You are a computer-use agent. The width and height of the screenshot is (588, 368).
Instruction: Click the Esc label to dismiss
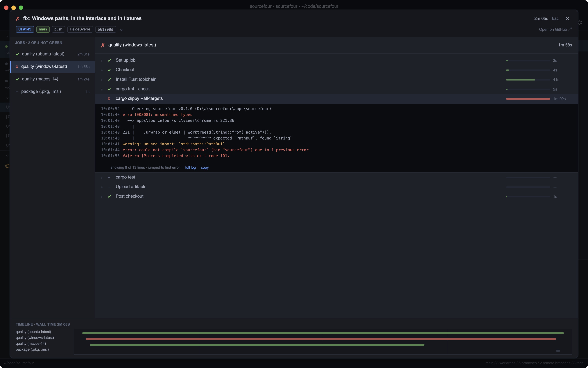tap(555, 19)
